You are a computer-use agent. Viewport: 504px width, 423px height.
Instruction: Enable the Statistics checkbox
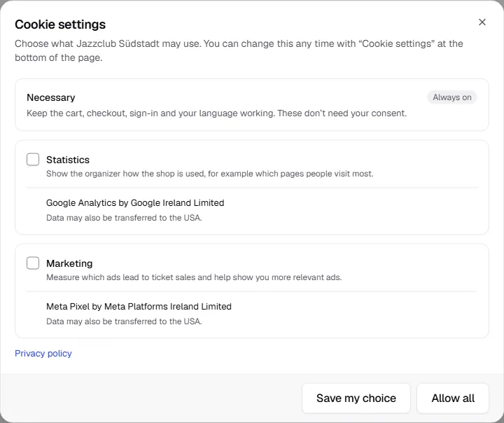[33, 160]
